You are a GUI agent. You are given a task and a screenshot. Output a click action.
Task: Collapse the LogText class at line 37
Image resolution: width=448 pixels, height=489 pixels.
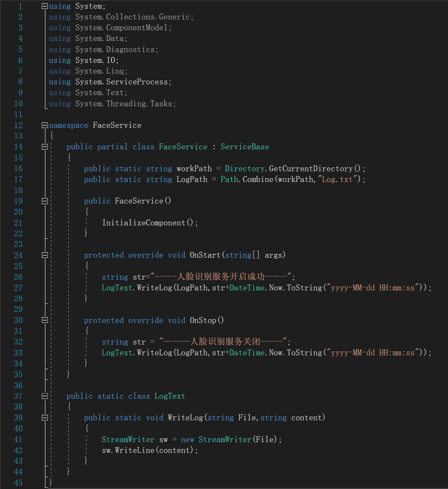44,396
